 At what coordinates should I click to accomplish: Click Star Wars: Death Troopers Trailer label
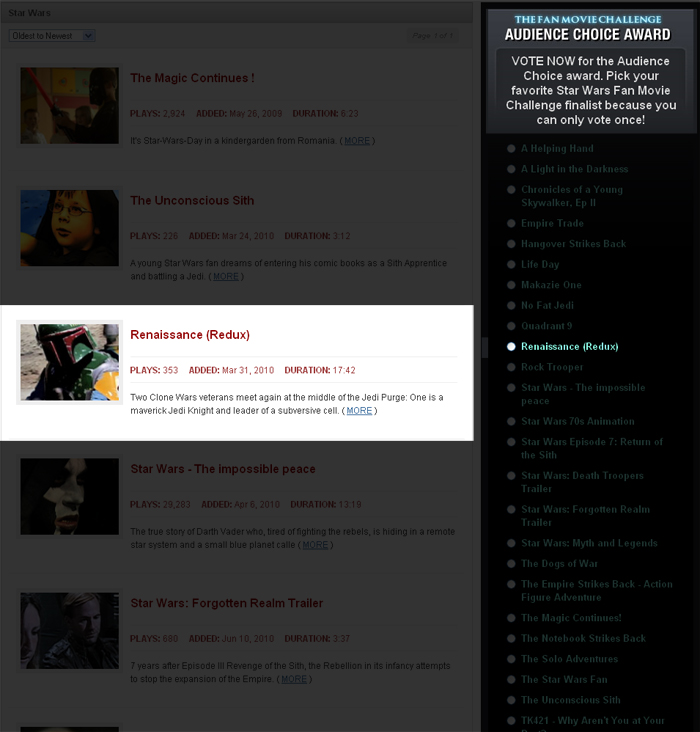tap(582, 482)
